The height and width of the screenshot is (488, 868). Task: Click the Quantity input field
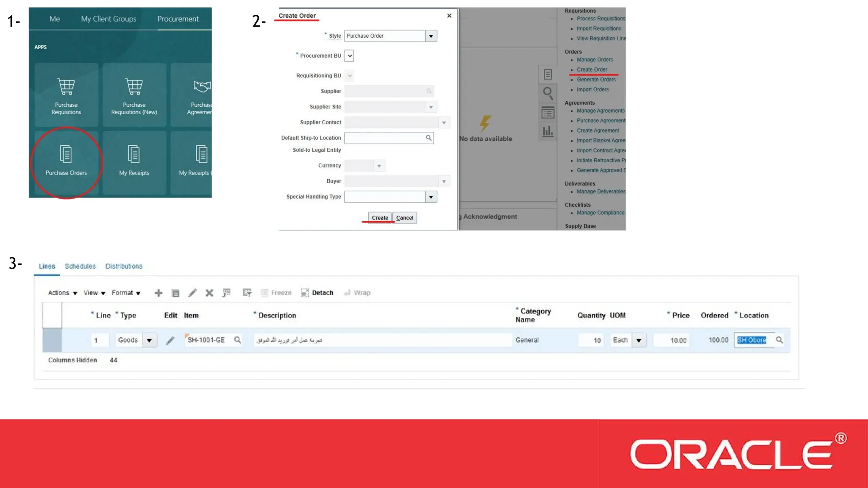coord(591,340)
